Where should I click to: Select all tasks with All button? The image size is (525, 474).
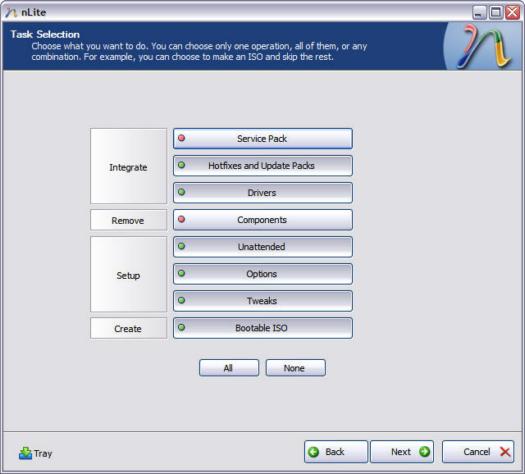[x=229, y=368]
